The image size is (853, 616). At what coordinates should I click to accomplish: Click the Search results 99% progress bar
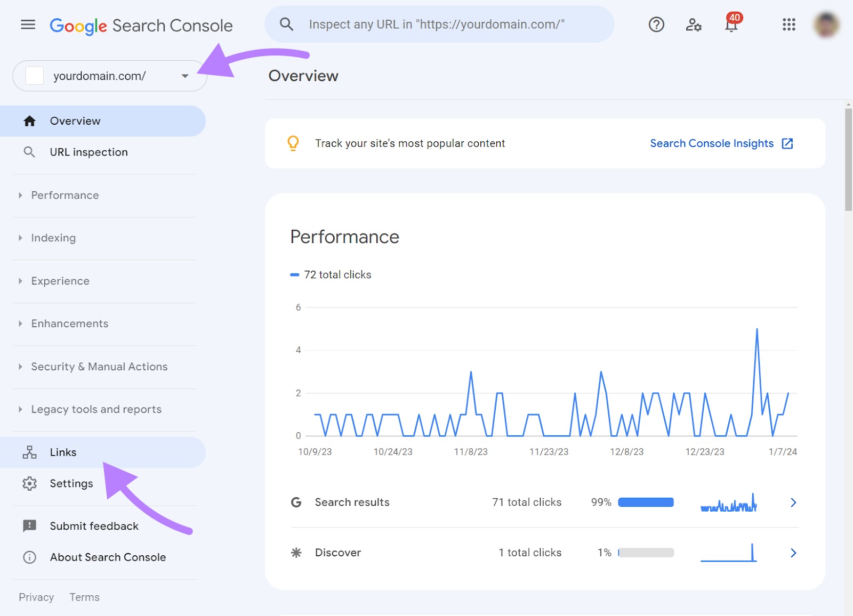point(645,502)
